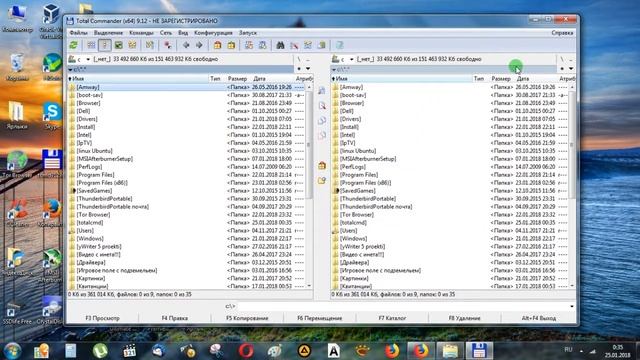This screenshot has height=360, width=640.
Task: Click the Alt+F4 Выход button
Action: (x=538, y=318)
